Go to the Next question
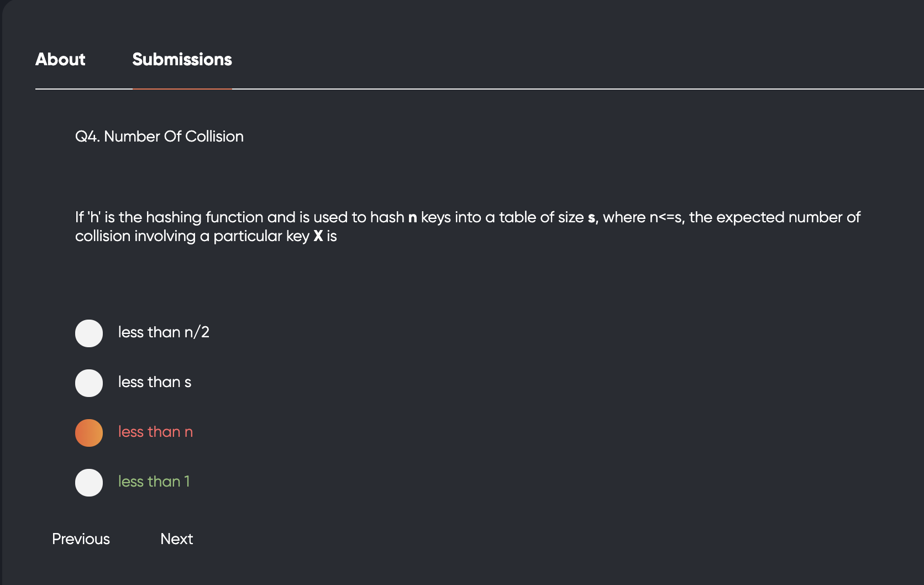924x585 pixels. point(176,539)
